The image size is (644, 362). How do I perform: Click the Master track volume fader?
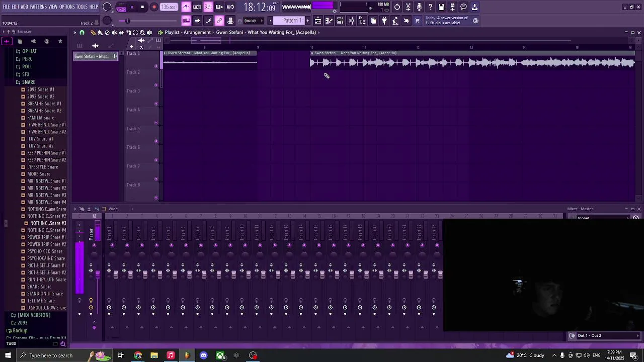[x=97, y=274]
